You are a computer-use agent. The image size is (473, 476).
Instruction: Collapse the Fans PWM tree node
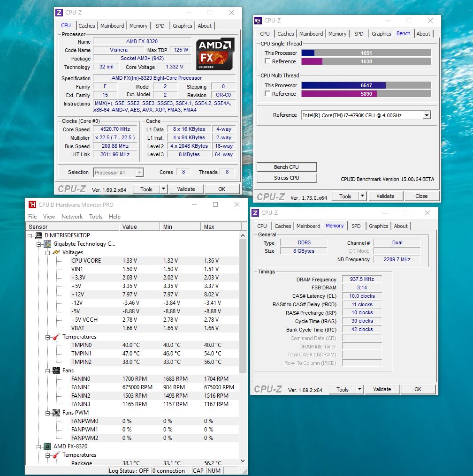[x=47, y=413]
